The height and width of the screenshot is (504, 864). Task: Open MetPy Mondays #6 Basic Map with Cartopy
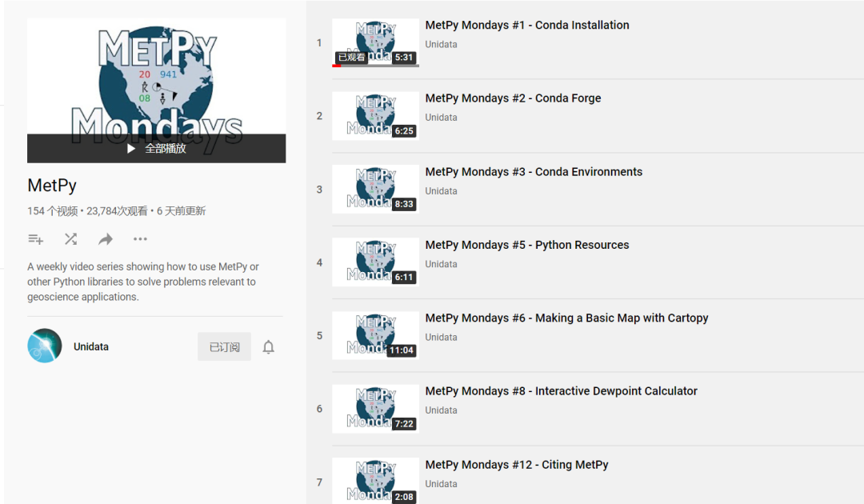coord(566,318)
